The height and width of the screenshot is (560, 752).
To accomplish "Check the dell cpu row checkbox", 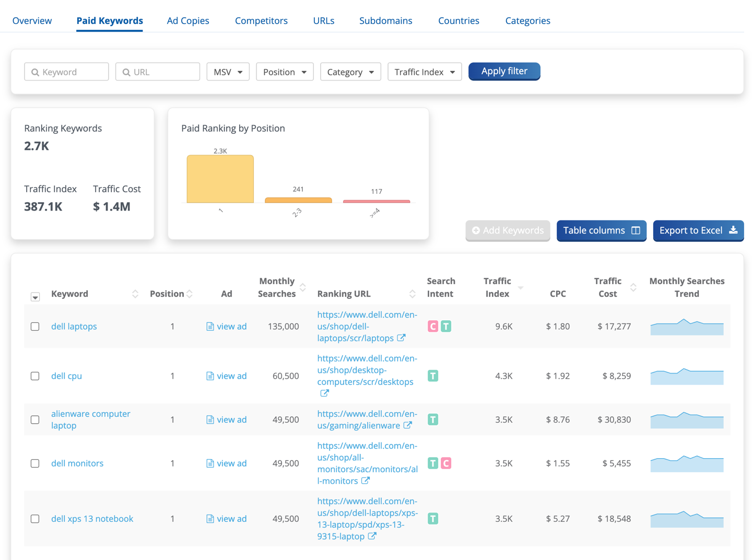I will point(35,376).
